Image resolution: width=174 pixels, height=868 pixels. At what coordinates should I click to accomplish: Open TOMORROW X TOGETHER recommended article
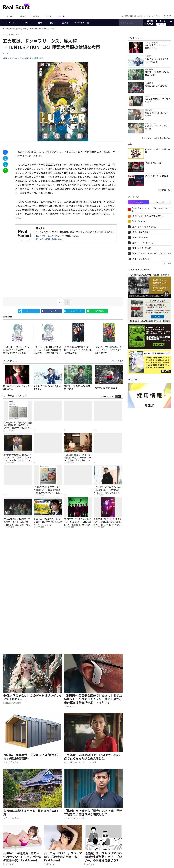[18, 508]
